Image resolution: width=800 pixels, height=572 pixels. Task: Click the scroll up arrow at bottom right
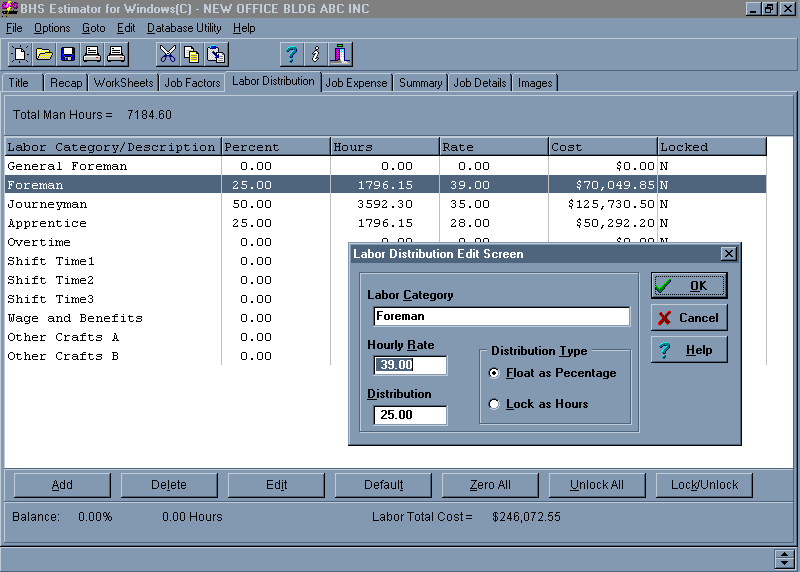(x=784, y=554)
